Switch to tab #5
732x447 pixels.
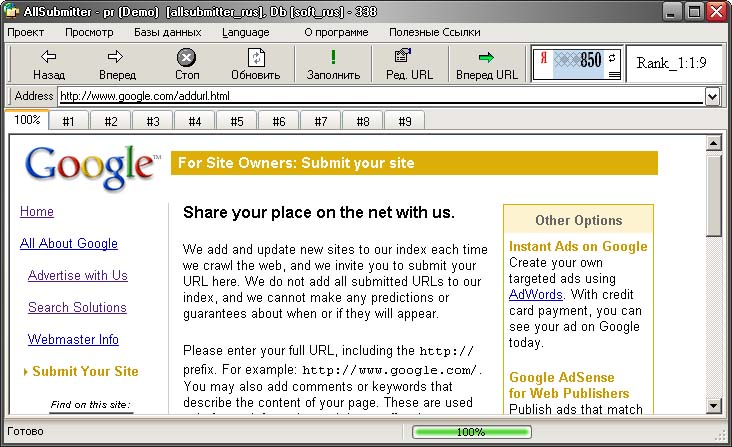coord(237,121)
